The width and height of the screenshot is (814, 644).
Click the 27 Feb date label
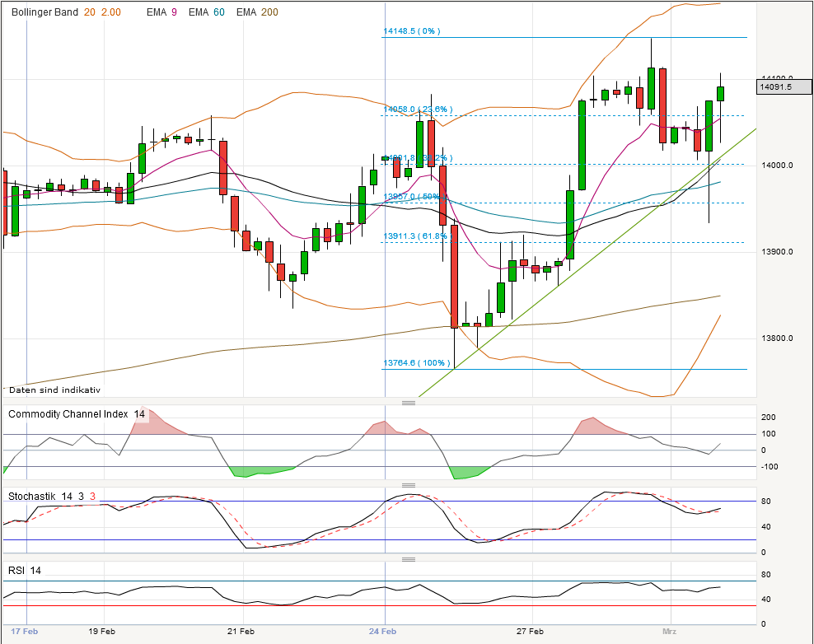(530, 631)
